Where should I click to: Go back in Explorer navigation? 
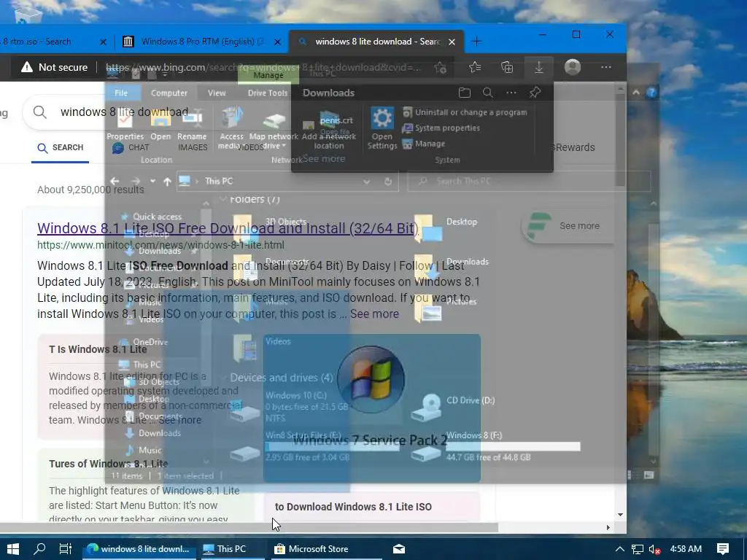pyautogui.click(x=115, y=181)
